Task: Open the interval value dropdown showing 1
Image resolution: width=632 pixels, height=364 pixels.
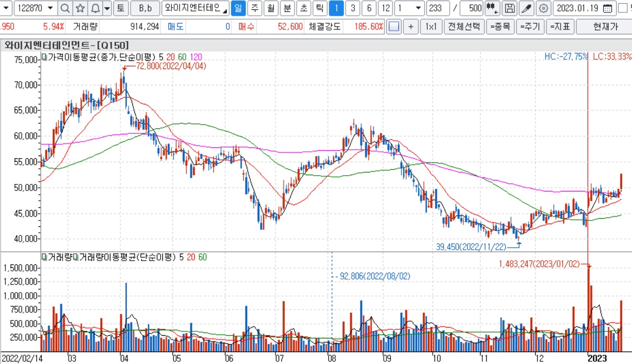Action: point(418,8)
